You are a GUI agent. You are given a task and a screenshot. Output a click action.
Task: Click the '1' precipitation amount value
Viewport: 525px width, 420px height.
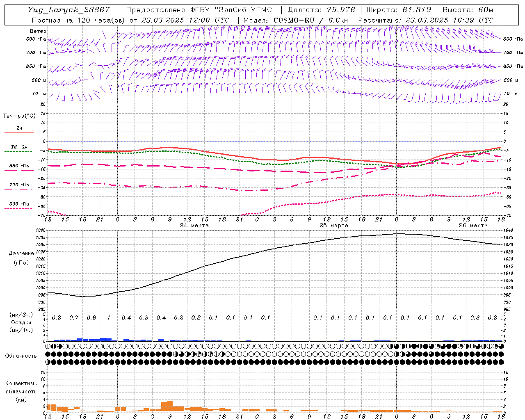pyautogui.click(x=109, y=318)
